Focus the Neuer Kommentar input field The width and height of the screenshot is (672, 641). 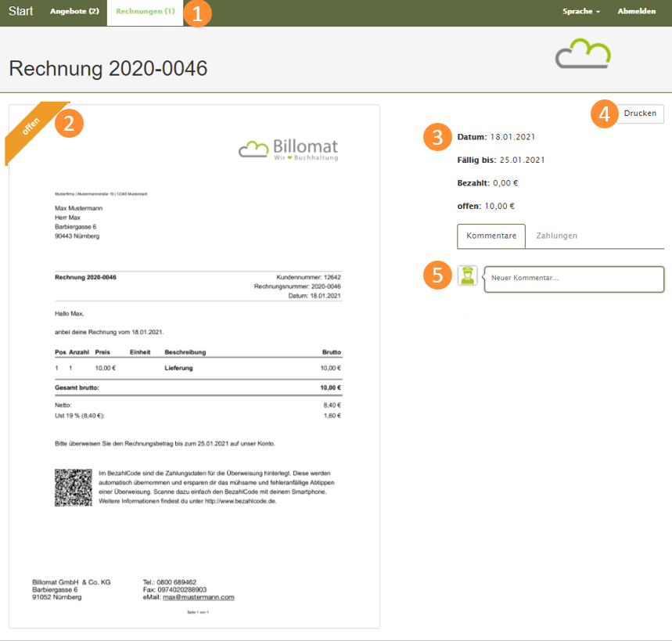tap(574, 279)
